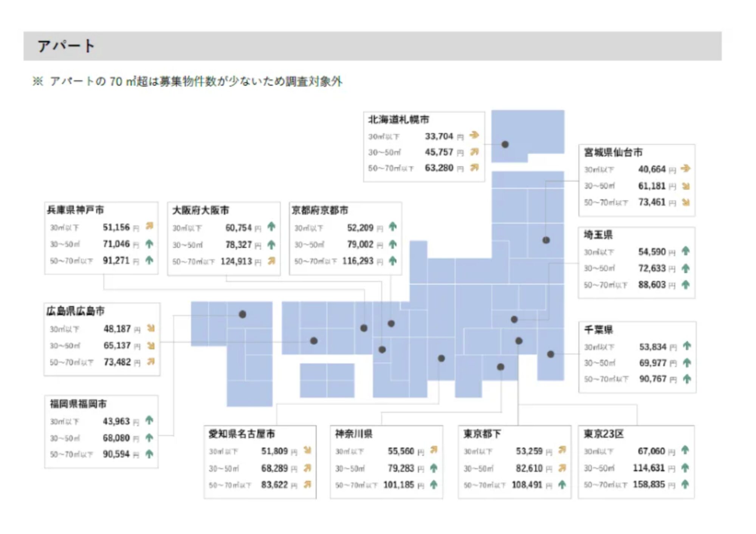
Task: Click the up arrow beside 52,209 円
Action: point(393,227)
